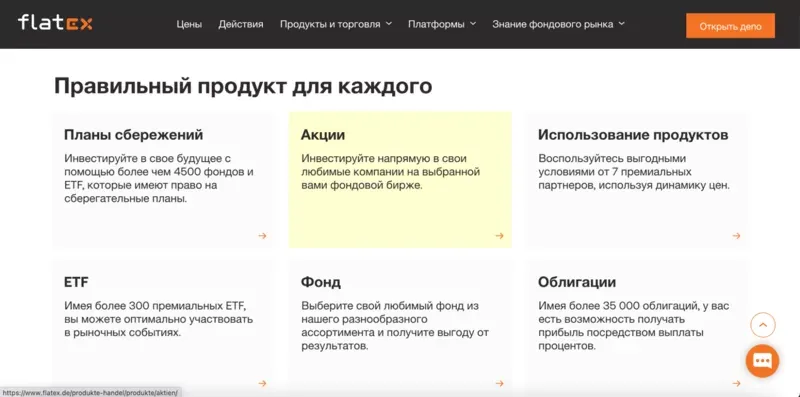800x397 pixels.
Task: Click the arrow in Акции card
Action: 499,236
